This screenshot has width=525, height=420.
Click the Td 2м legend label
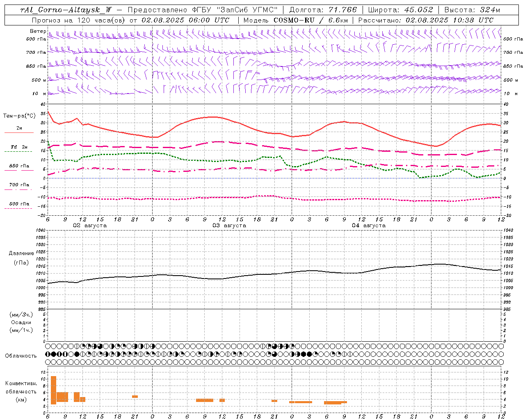point(19,147)
